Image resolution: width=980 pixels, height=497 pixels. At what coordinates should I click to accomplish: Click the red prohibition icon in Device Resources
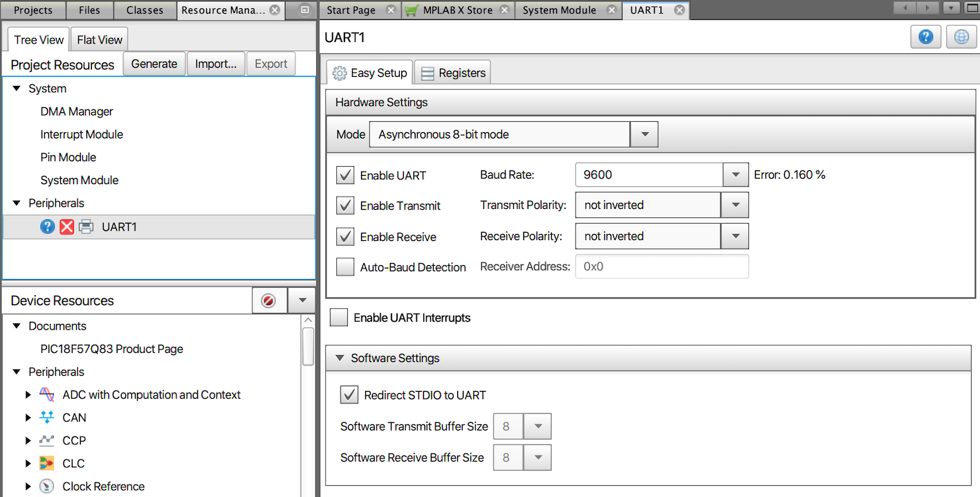269,301
